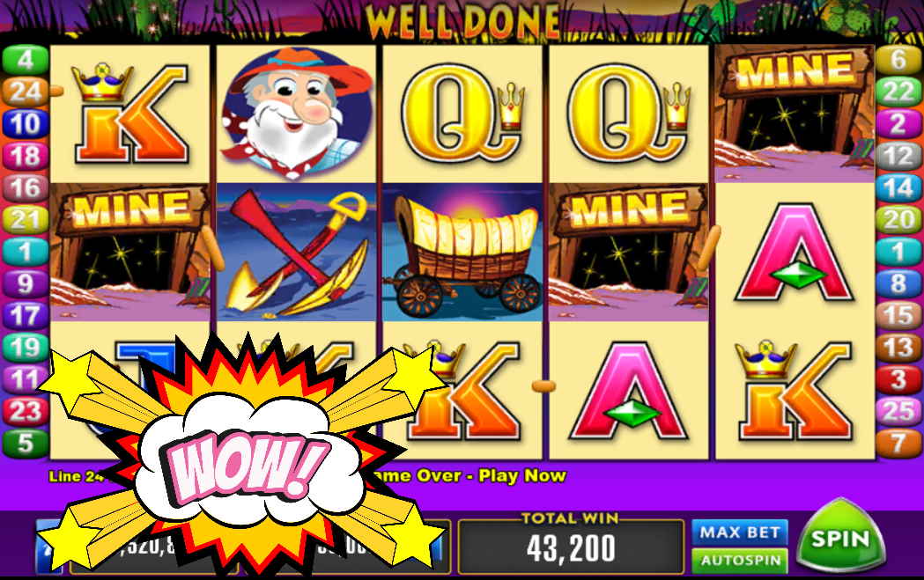Select payline 5 marker on left
924x580 pixels.
25,443
